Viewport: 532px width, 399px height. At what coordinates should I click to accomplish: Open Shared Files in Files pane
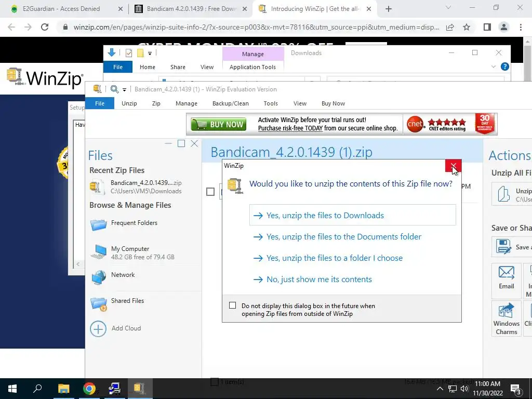117,303
